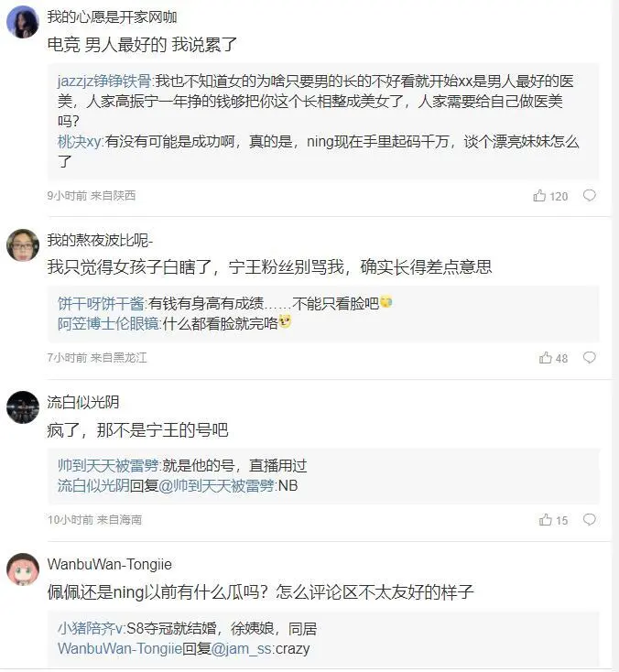Like the comment with 120 likes

(540, 196)
